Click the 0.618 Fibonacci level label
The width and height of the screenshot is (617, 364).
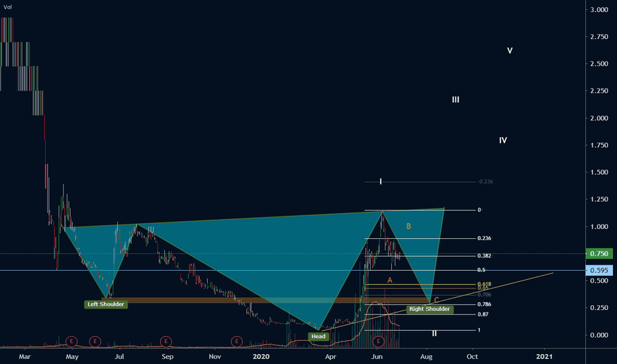(484, 284)
